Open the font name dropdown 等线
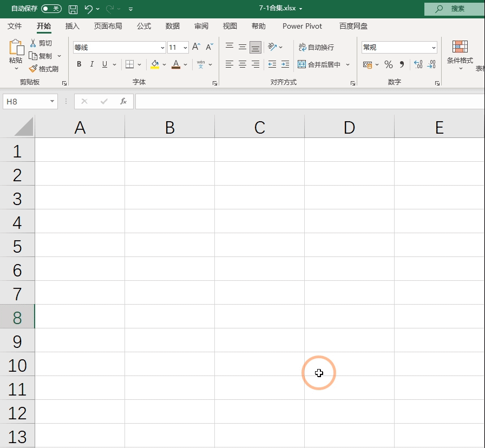The height and width of the screenshot is (448, 485). [x=162, y=48]
